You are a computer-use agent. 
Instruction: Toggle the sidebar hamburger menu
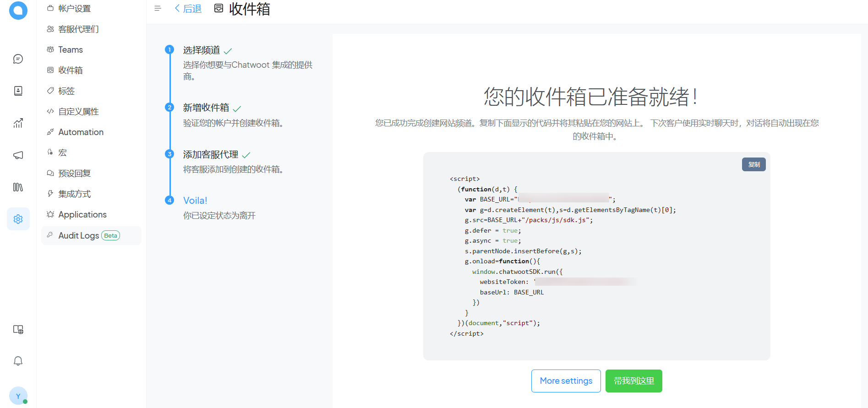click(158, 9)
